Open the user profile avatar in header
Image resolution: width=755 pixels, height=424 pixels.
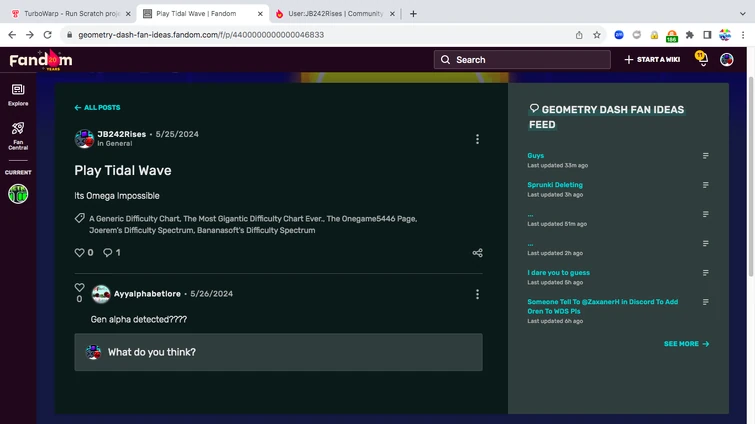pyautogui.click(x=727, y=60)
